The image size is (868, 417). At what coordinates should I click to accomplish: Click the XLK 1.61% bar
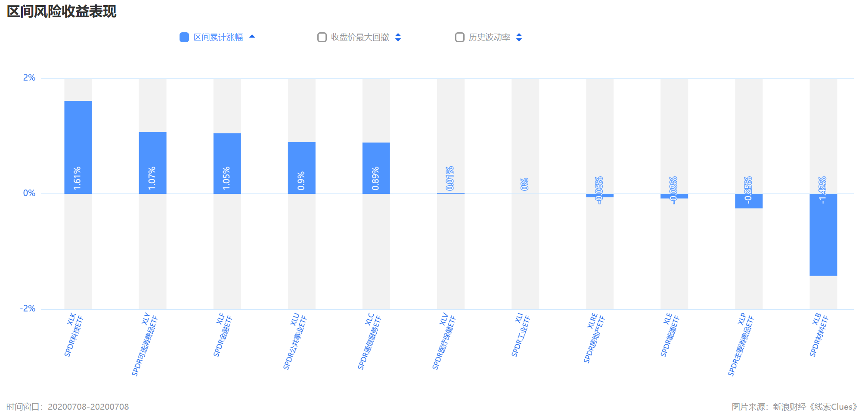coord(78,147)
